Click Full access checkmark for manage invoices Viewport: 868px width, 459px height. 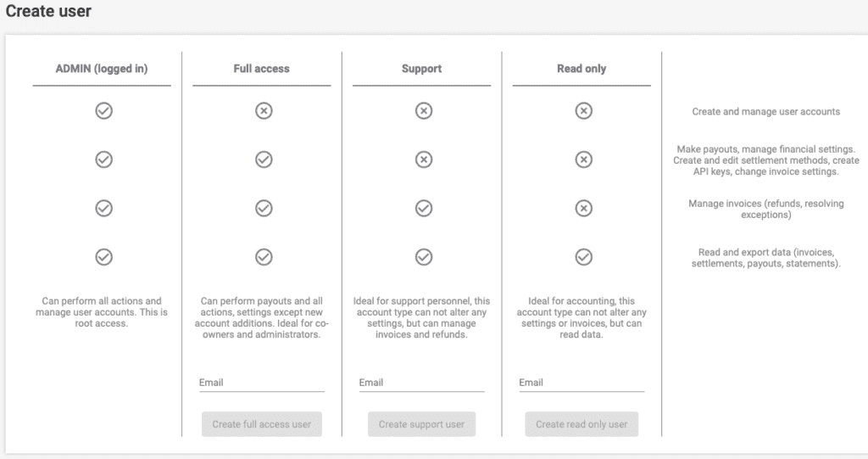pyautogui.click(x=264, y=209)
